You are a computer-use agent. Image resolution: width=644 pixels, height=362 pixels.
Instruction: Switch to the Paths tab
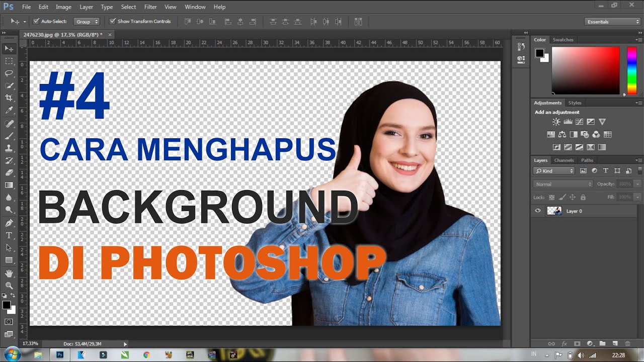click(x=587, y=160)
